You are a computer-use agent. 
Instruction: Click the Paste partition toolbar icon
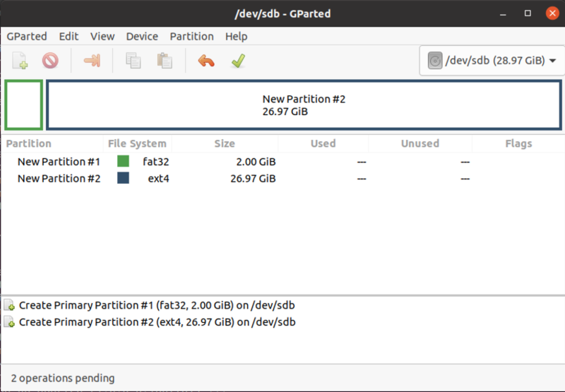[165, 61]
